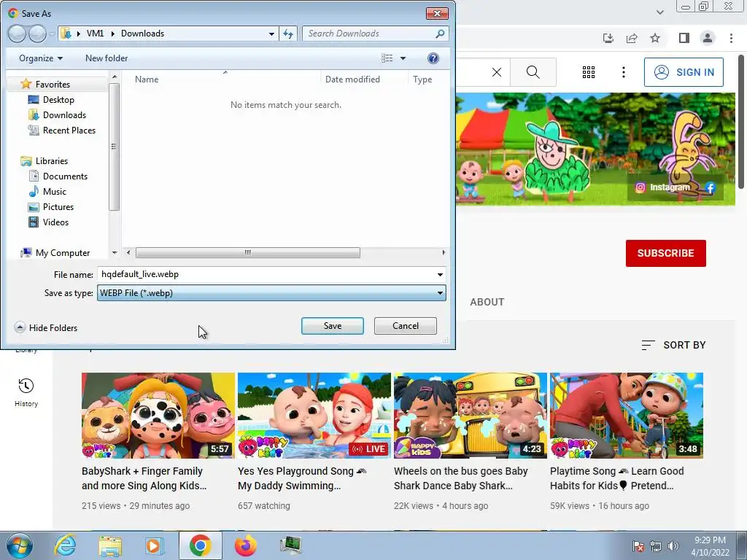Click the Save button
Viewport: 747px width, 560px height.
tap(333, 326)
